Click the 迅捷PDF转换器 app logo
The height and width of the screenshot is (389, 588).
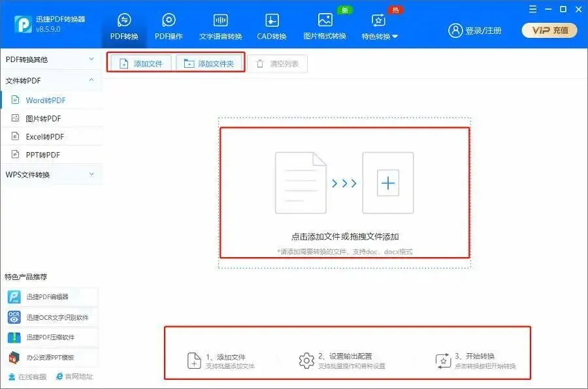pos(23,24)
